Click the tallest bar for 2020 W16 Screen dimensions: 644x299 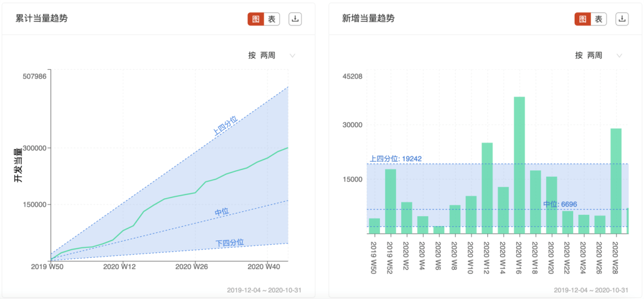519,165
